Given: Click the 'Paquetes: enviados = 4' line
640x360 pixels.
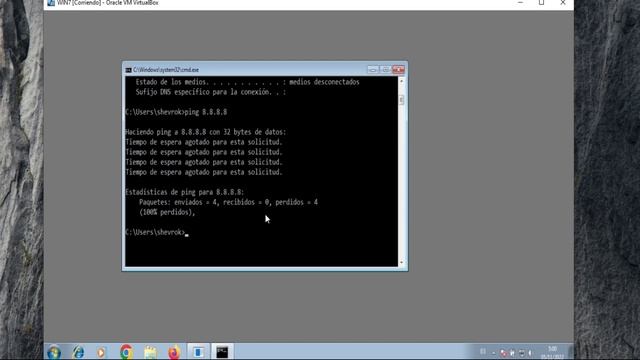Looking at the screenshot, I should [229, 202].
